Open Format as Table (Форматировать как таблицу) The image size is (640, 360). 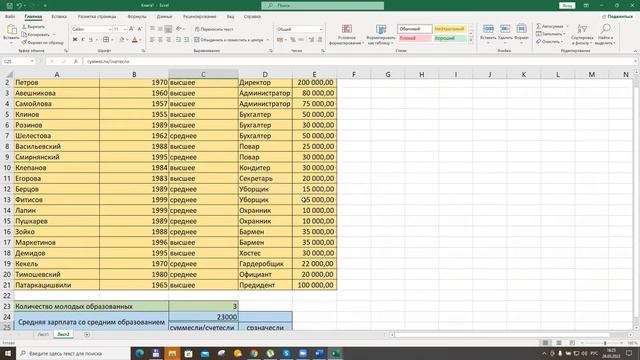tap(380, 34)
